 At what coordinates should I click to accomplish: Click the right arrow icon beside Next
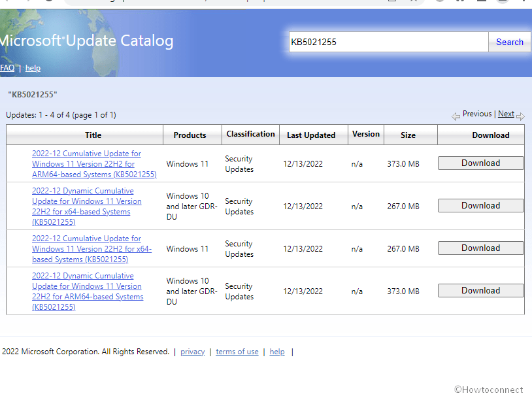[x=520, y=116]
